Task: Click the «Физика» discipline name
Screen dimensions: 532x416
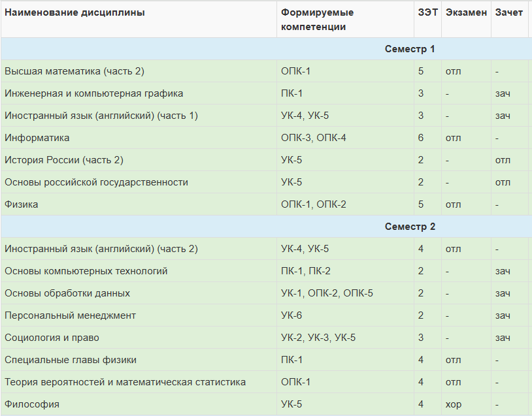Action: (21, 204)
